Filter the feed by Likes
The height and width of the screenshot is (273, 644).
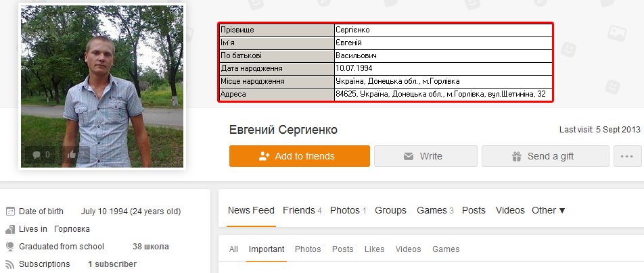tap(374, 249)
